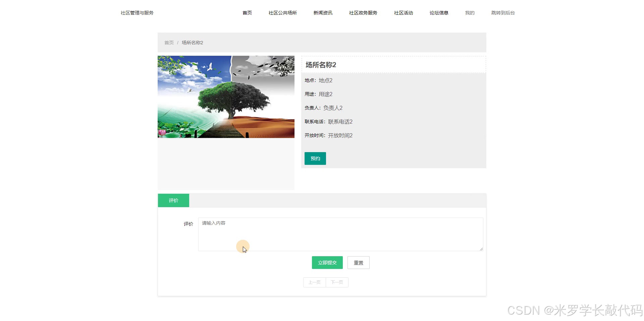Click inside the 请输入内容 comment textarea

pyautogui.click(x=340, y=234)
